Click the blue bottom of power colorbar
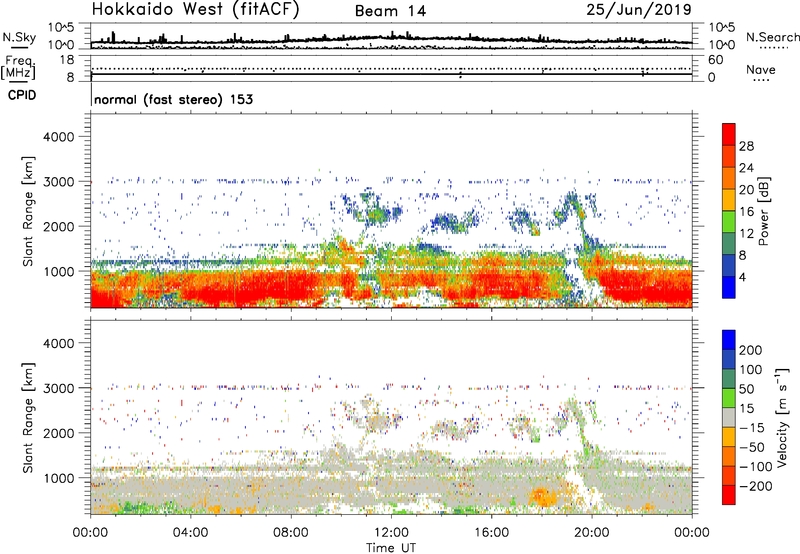Image resolution: width=800 pixels, height=554 pixels. [729, 287]
